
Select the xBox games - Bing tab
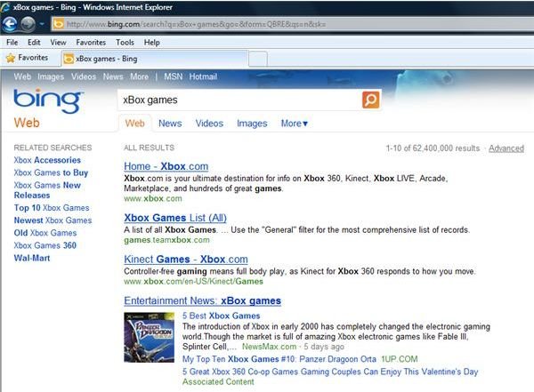(x=154, y=59)
